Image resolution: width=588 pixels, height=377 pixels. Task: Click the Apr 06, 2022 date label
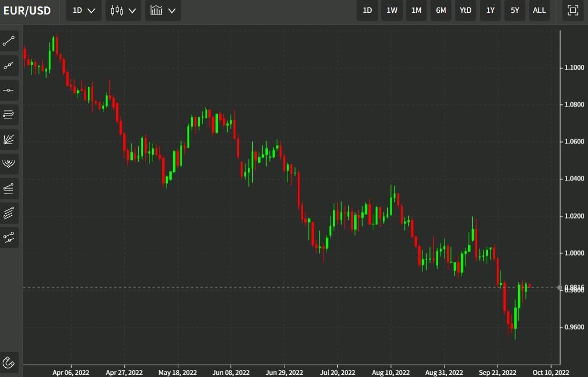(71, 373)
